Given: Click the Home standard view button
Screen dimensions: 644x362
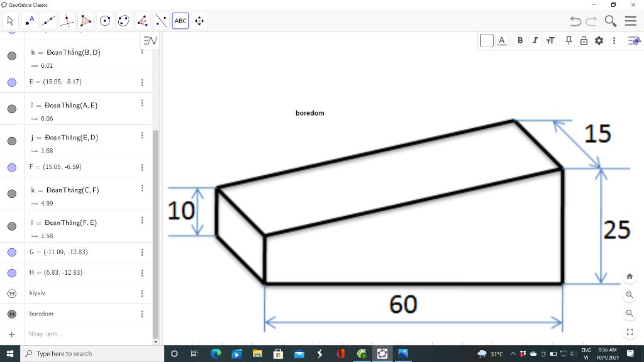Looking at the screenshot, I should coord(630,277).
